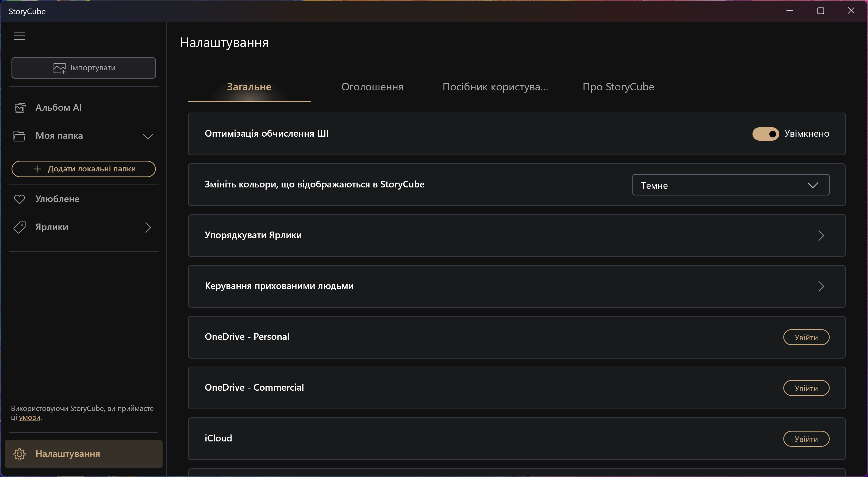868x477 pixels.
Task: Click the heart icon for Улюблене
Action: click(19, 199)
